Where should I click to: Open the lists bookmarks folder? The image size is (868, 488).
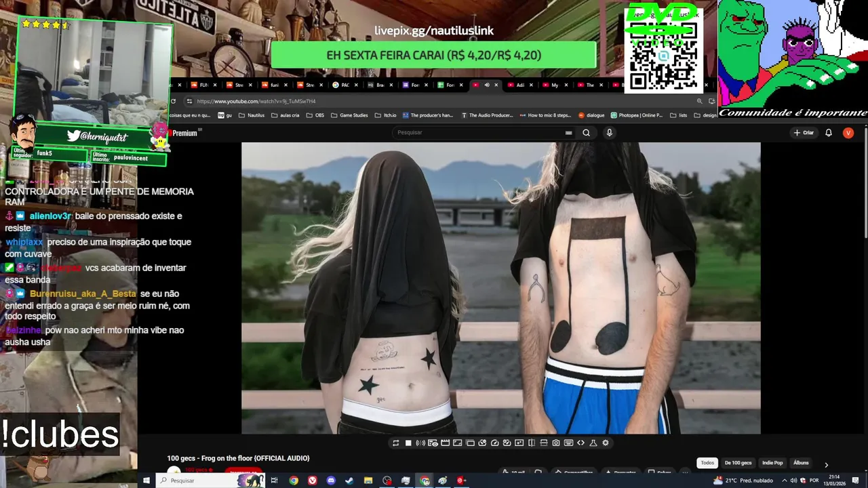click(678, 115)
